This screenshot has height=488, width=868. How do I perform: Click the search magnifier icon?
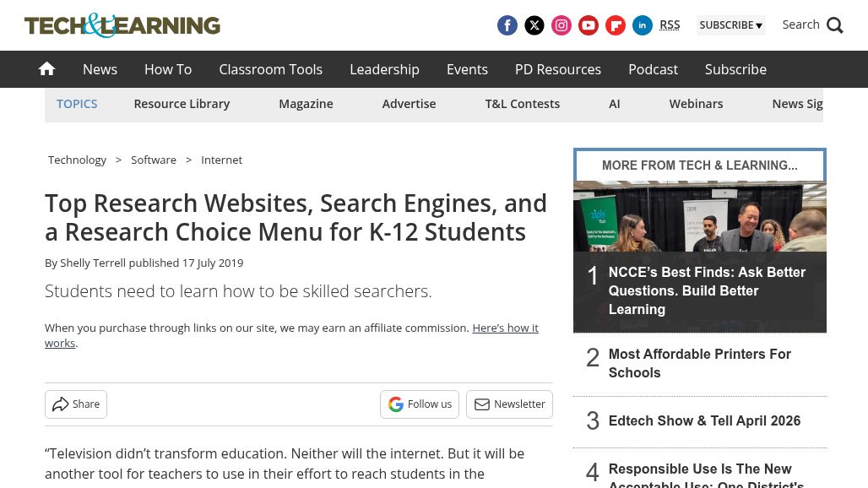(835, 25)
